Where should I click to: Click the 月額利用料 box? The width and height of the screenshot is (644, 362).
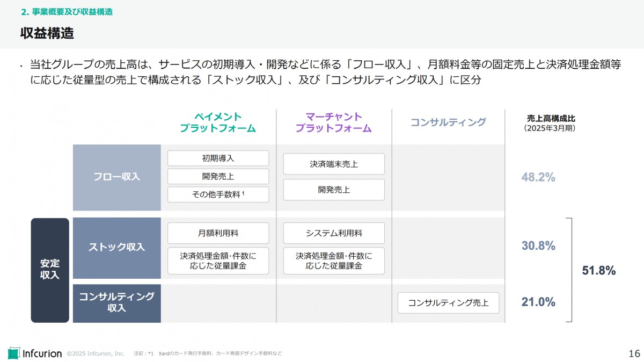pos(218,233)
